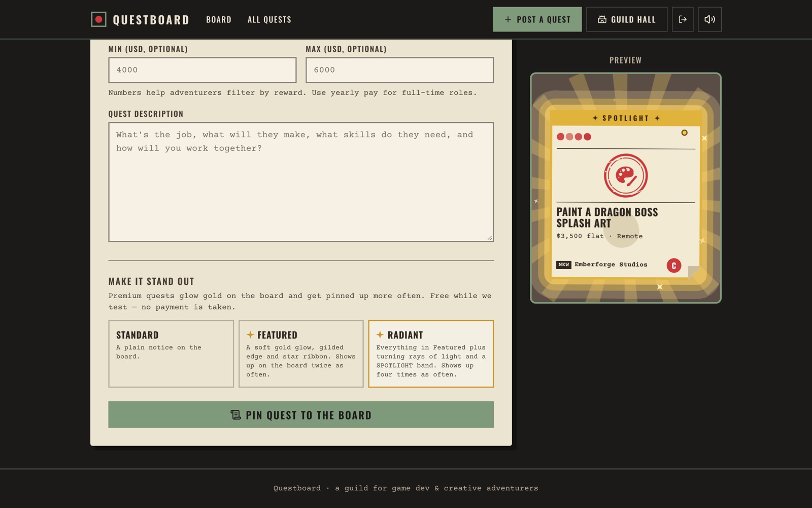Select the Standard listing tier
This screenshot has width=812, height=508.
[x=171, y=354]
